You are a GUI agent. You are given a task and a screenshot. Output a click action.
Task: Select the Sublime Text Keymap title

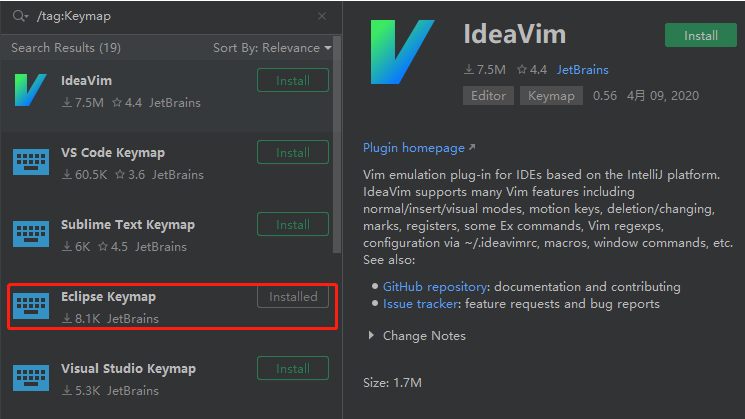(128, 224)
